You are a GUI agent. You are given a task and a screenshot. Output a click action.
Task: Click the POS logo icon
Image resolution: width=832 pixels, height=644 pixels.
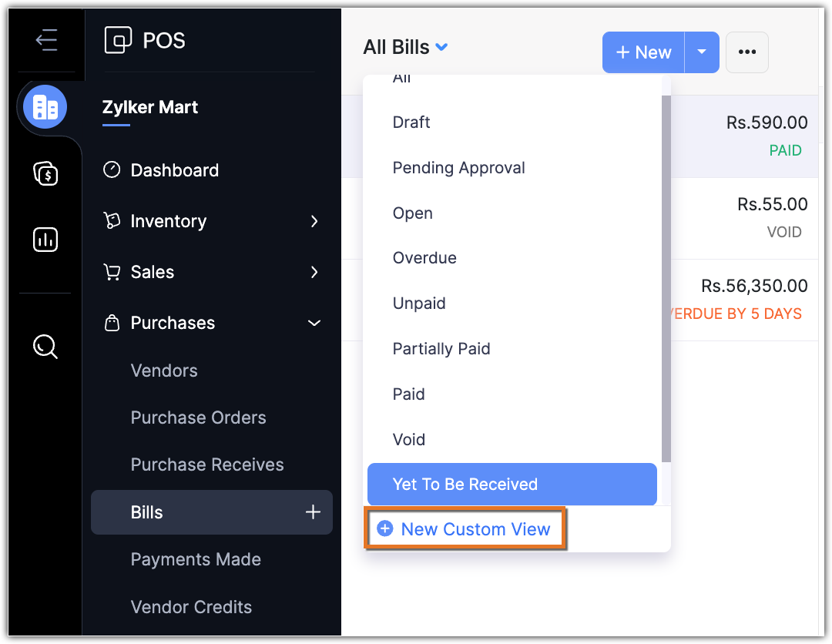pyautogui.click(x=118, y=40)
